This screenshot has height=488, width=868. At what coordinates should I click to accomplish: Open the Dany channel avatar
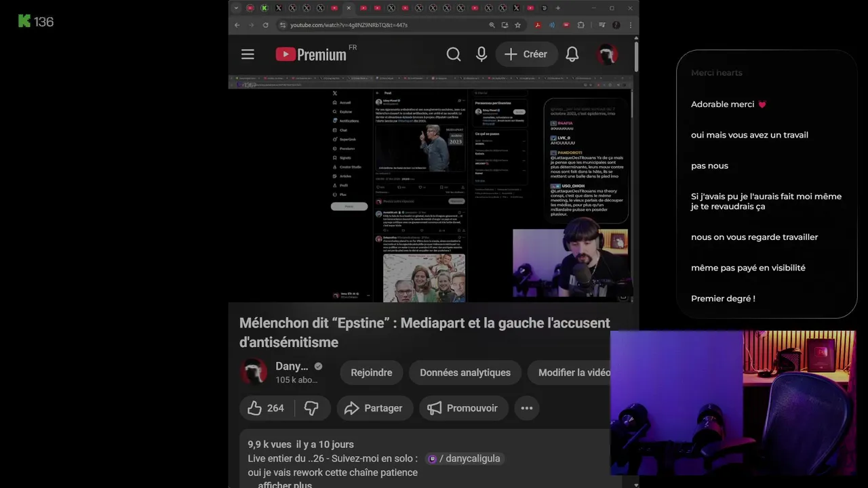coord(254,372)
